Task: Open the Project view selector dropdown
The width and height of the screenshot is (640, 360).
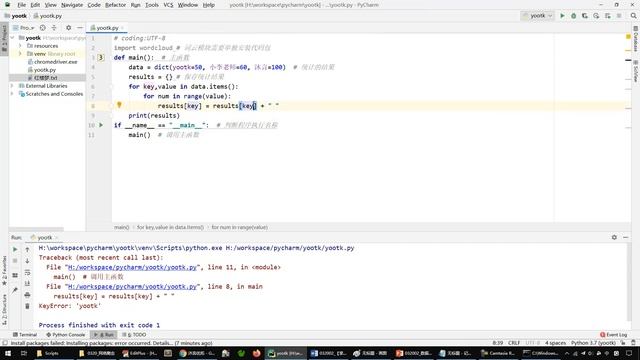Action: pyautogui.click(x=24, y=27)
